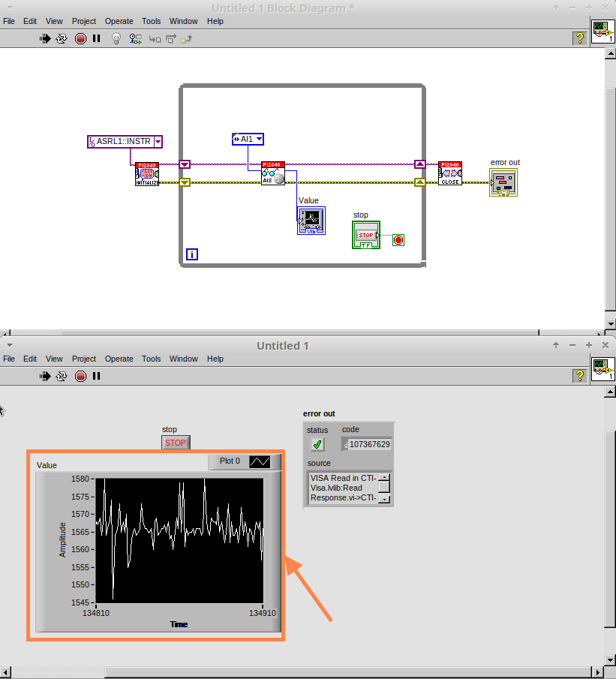The height and width of the screenshot is (679, 616).
Task: Open Window menu in Block Diagram window
Action: [x=184, y=21]
